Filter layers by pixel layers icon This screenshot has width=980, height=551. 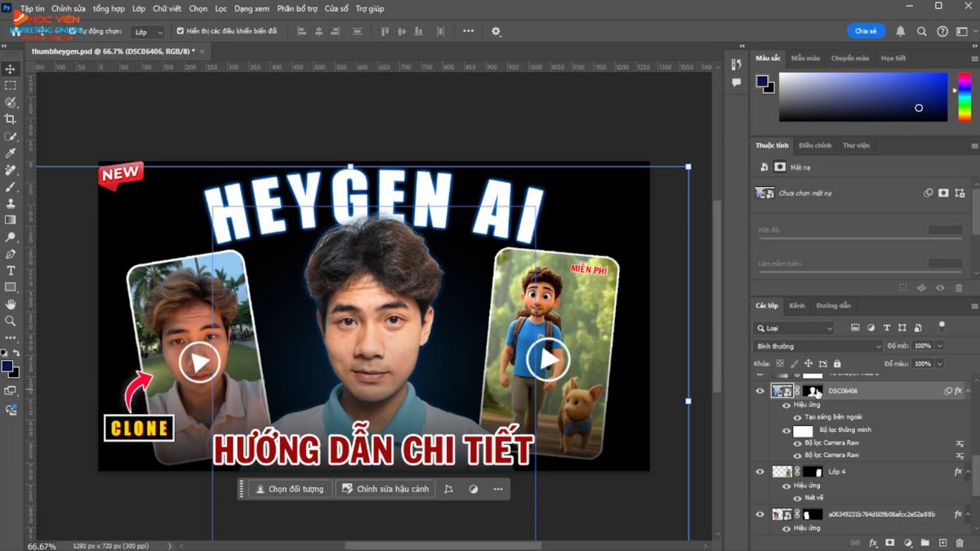coord(855,327)
